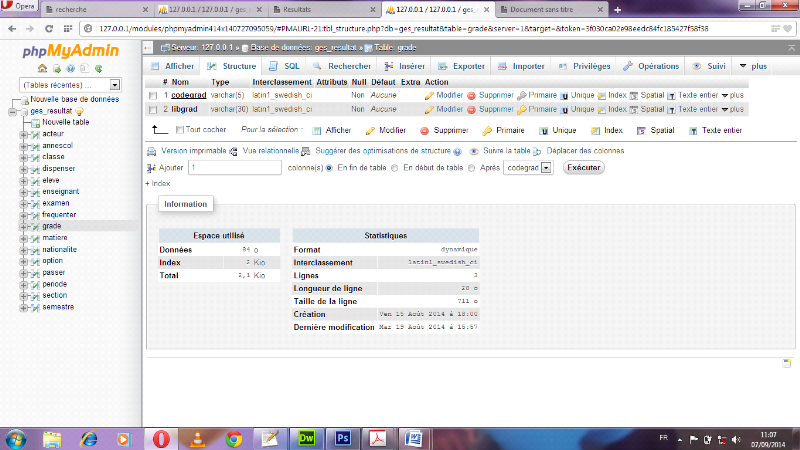Check the codegrad row checkbox
The height and width of the screenshot is (450, 800).
click(153, 95)
